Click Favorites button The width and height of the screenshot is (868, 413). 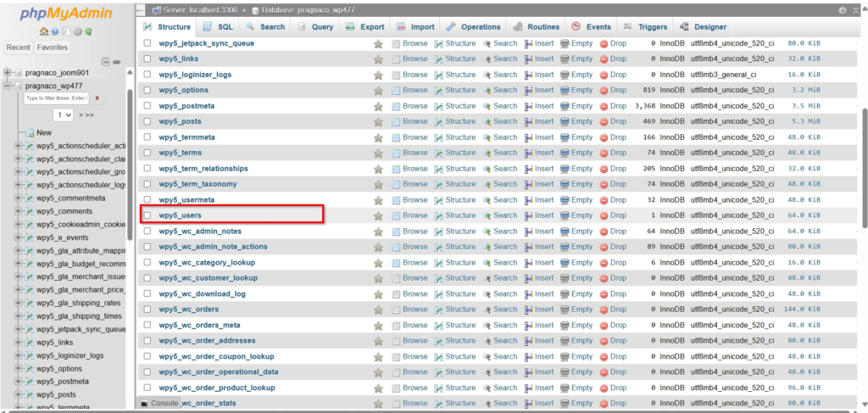[x=52, y=47]
